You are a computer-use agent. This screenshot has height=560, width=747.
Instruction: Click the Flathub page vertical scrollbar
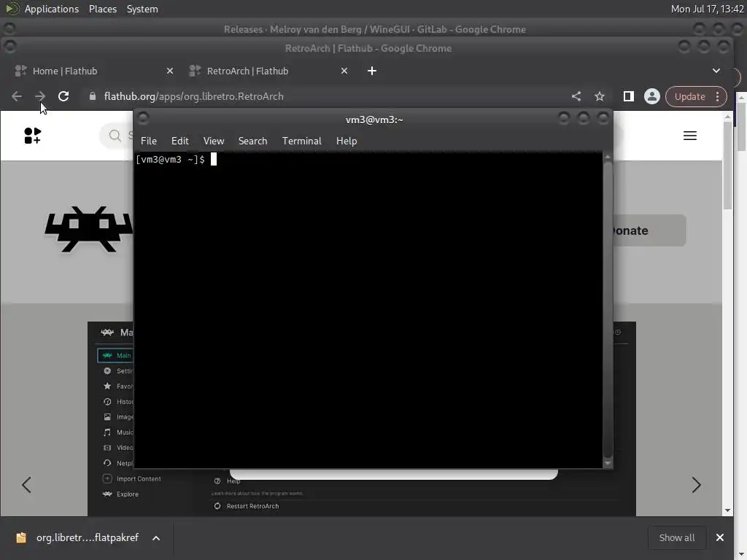pos(727,165)
